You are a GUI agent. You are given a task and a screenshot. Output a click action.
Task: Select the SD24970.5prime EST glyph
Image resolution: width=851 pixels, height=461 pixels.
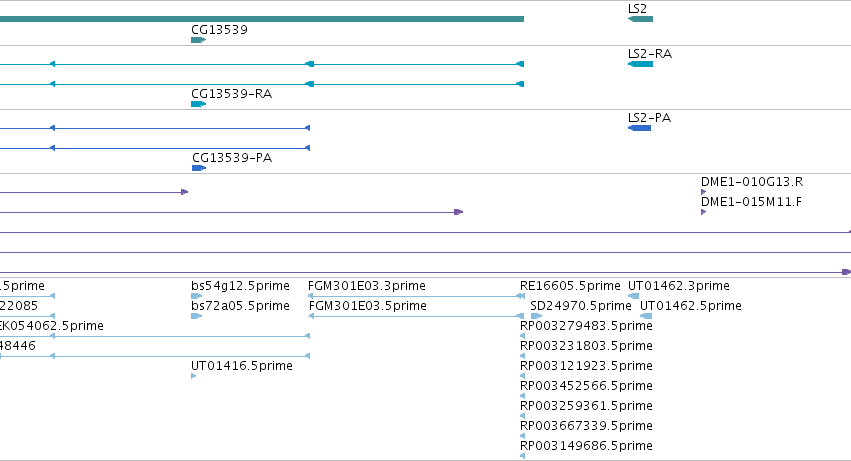tap(536, 316)
